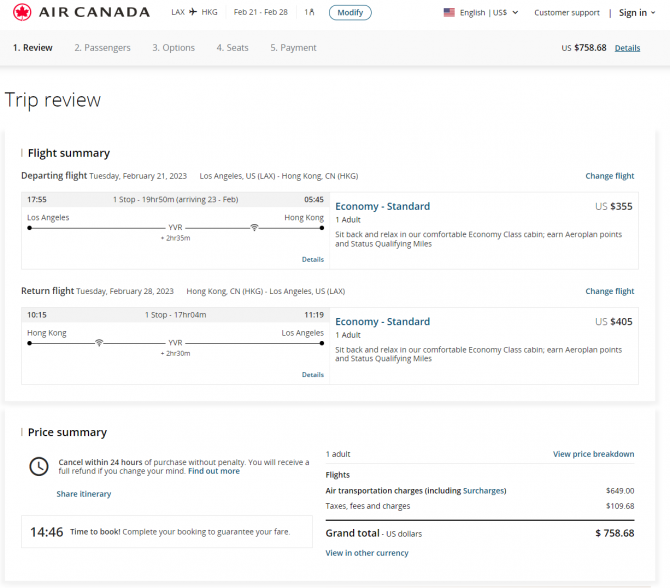Click the grand total $ 758.68
670x588 pixels.
pyautogui.click(x=615, y=533)
